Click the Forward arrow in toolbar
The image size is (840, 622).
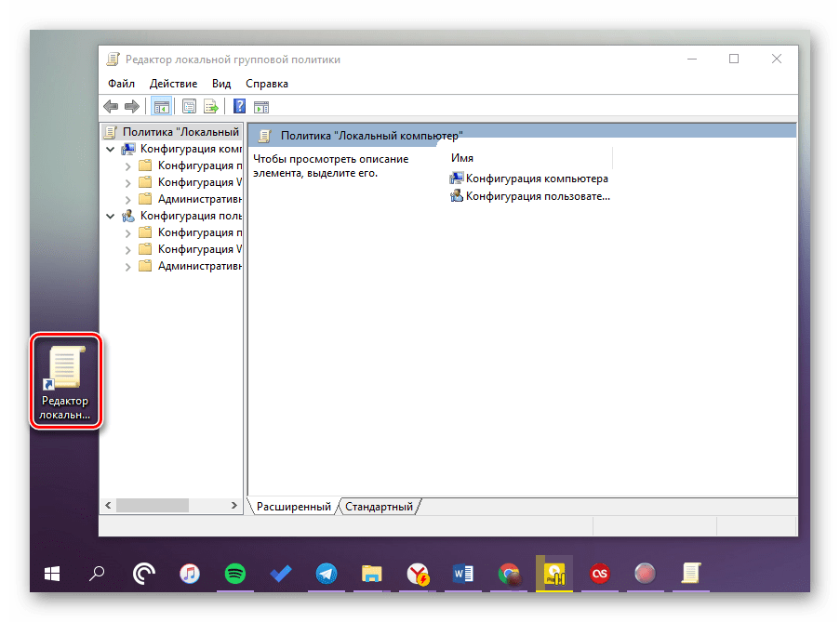[132, 106]
